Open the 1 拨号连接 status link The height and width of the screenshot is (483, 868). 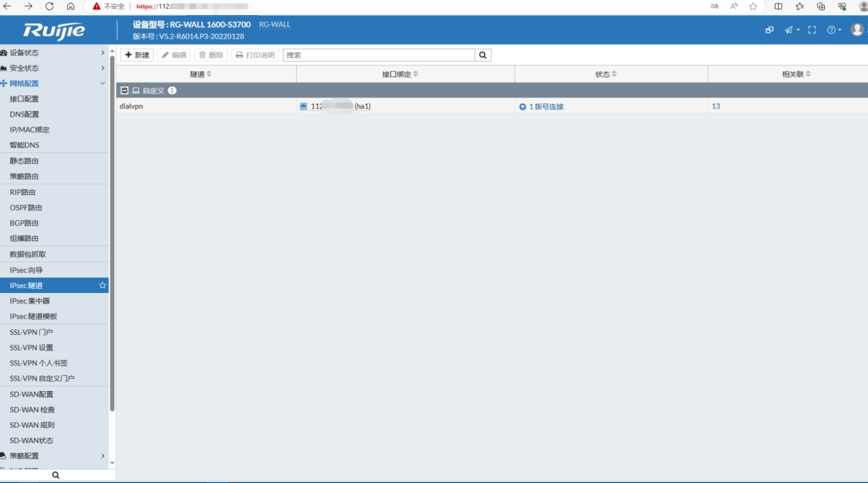[x=546, y=107]
